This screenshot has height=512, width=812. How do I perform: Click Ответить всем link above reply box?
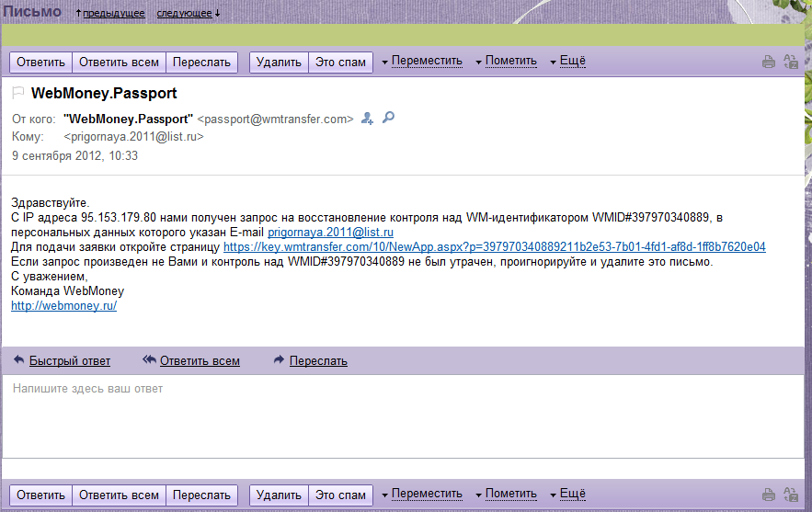pos(200,361)
